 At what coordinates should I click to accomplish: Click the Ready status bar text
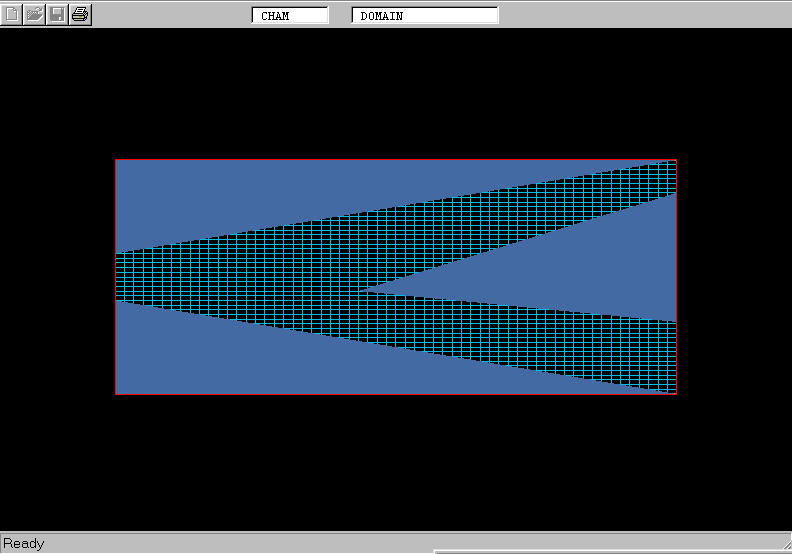[x=24, y=544]
